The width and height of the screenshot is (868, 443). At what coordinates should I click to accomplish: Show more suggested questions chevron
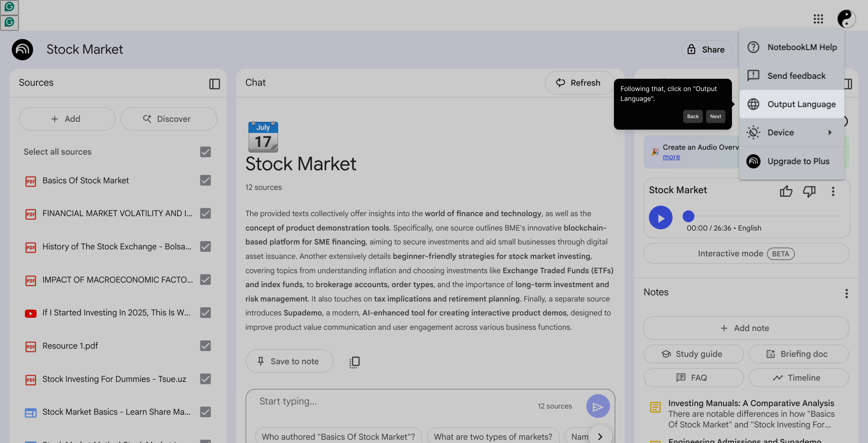click(x=600, y=436)
